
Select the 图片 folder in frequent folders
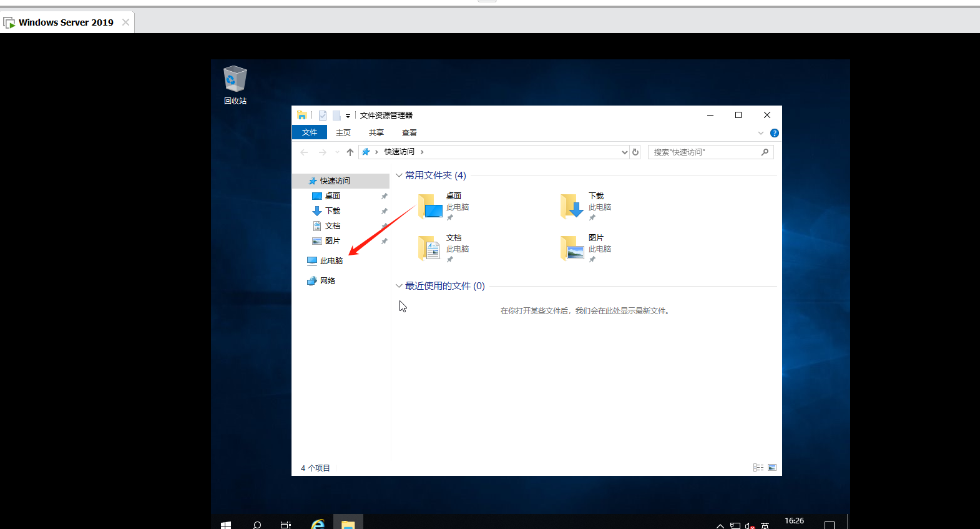tap(586, 249)
